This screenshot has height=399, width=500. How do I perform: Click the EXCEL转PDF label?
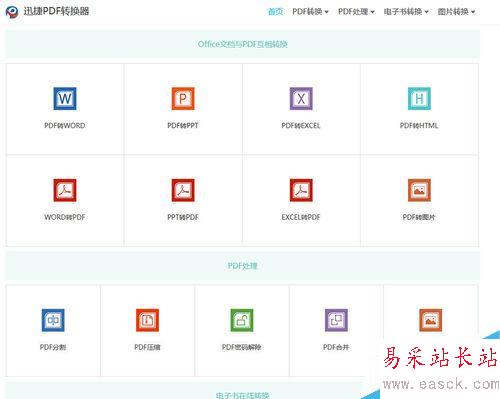[x=301, y=217]
